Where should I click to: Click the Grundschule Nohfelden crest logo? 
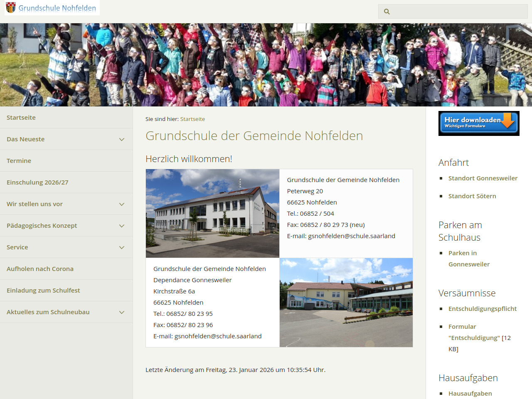(11, 7)
